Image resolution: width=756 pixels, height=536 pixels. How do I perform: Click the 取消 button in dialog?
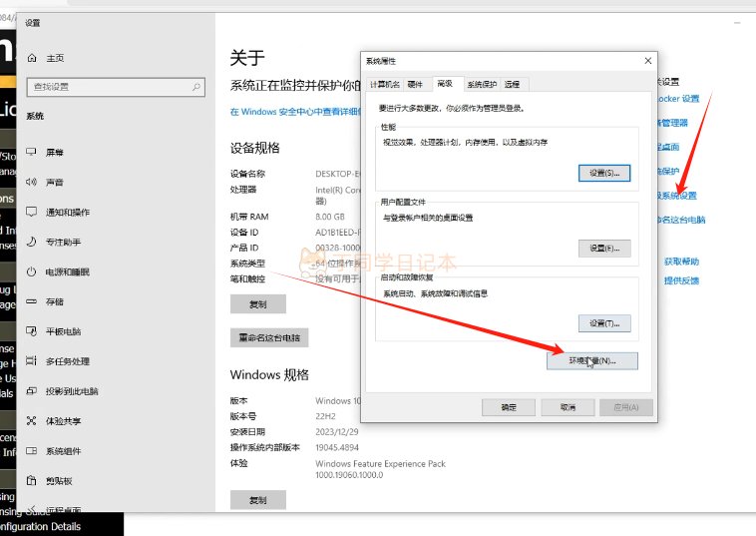tap(567, 407)
